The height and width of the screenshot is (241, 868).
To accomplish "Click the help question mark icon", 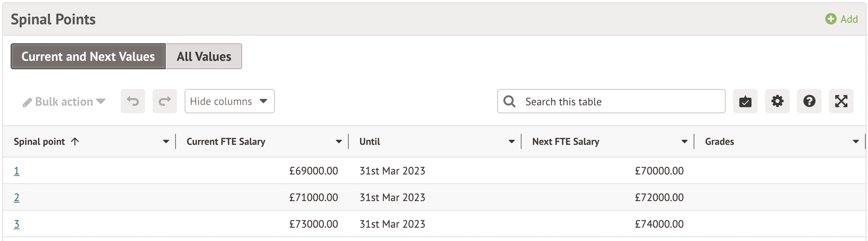I will 809,101.
